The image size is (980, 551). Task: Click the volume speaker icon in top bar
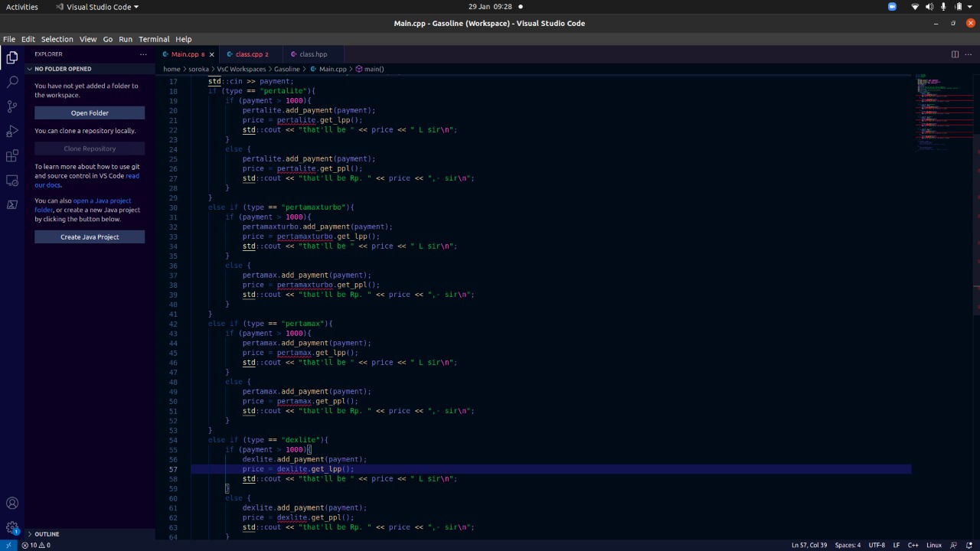point(929,7)
